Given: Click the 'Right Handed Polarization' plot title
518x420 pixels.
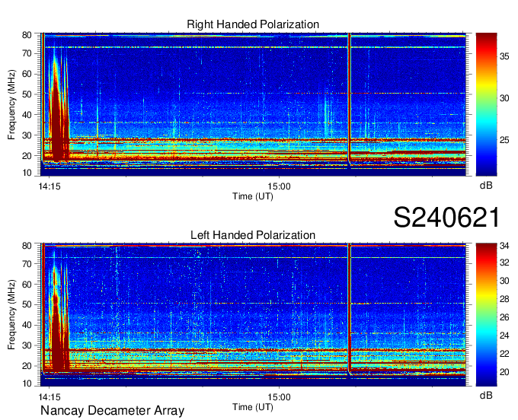Looking at the screenshot, I should pyautogui.click(x=253, y=24).
